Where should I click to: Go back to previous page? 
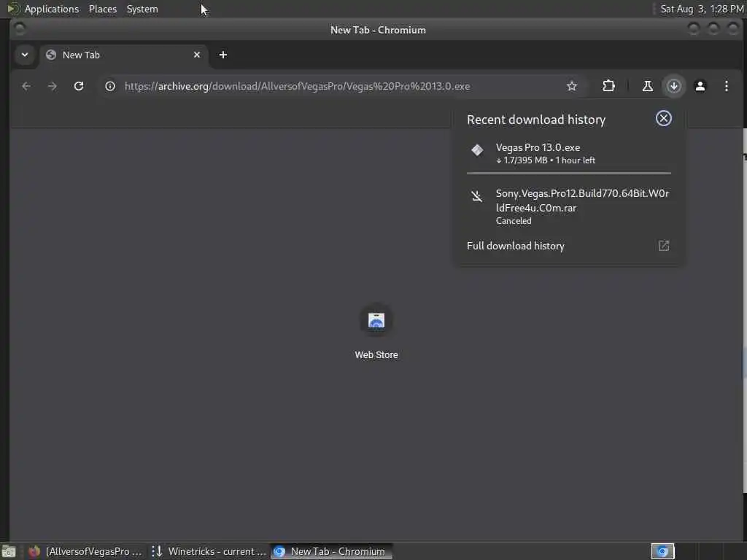[x=26, y=86]
